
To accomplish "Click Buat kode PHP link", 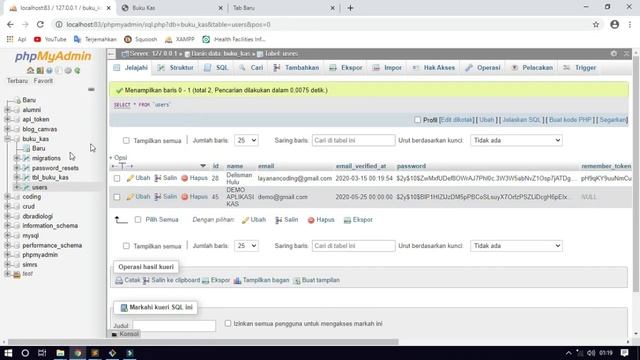I will click(x=570, y=120).
